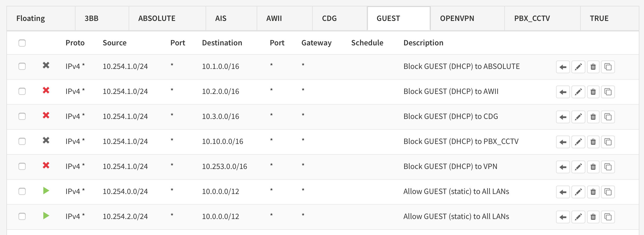The width and height of the screenshot is (644, 235).
Task: Clone the 10.254.0.0/24 Allow GUEST rule
Action: (x=608, y=192)
